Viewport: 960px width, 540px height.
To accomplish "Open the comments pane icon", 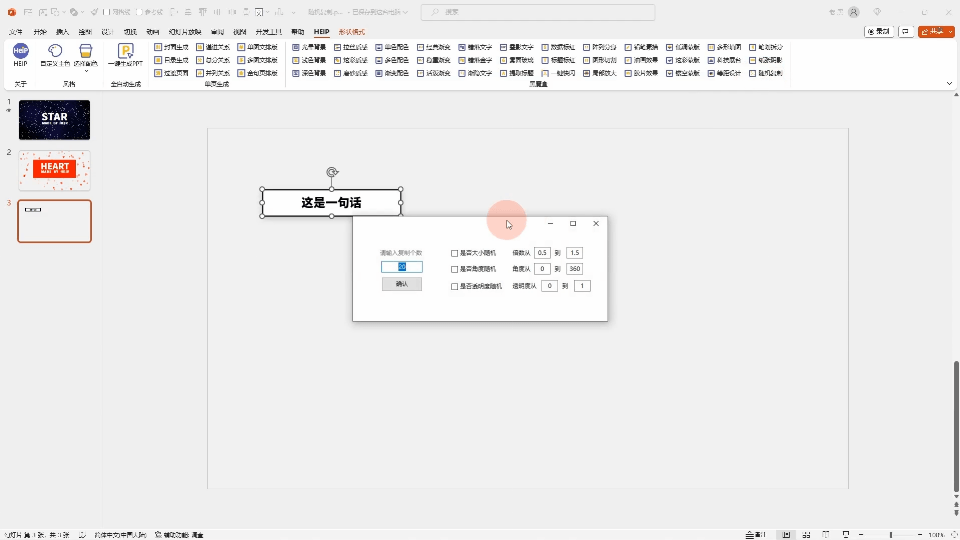I will point(906,31).
